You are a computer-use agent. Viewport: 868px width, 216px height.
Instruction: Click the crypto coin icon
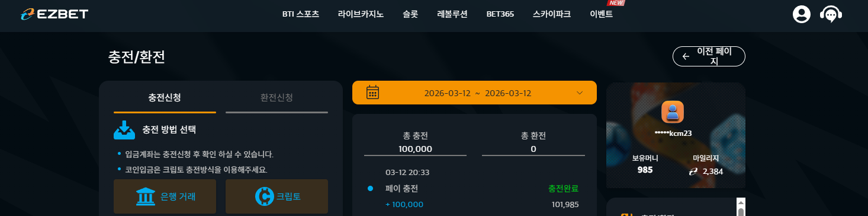click(263, 196)
